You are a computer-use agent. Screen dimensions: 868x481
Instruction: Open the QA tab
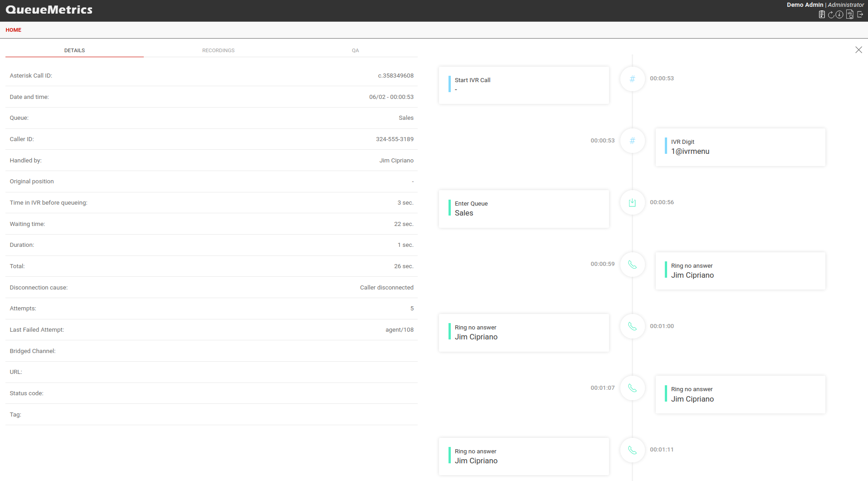355,50
